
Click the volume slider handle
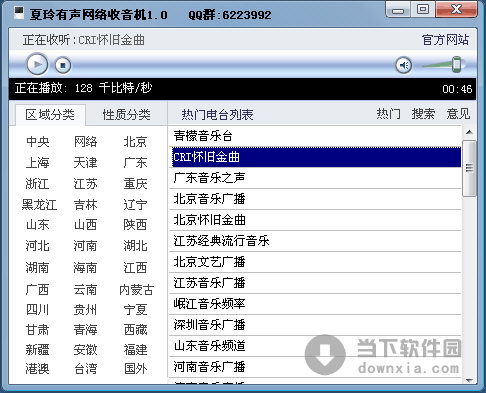(x=457, y=64)
